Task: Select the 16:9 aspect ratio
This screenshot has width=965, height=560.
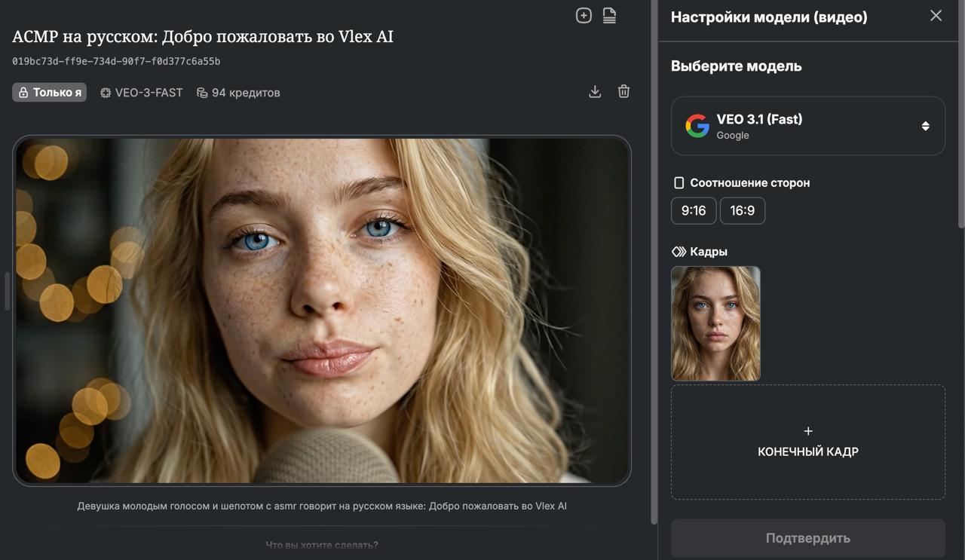Action: pos(742,210)
